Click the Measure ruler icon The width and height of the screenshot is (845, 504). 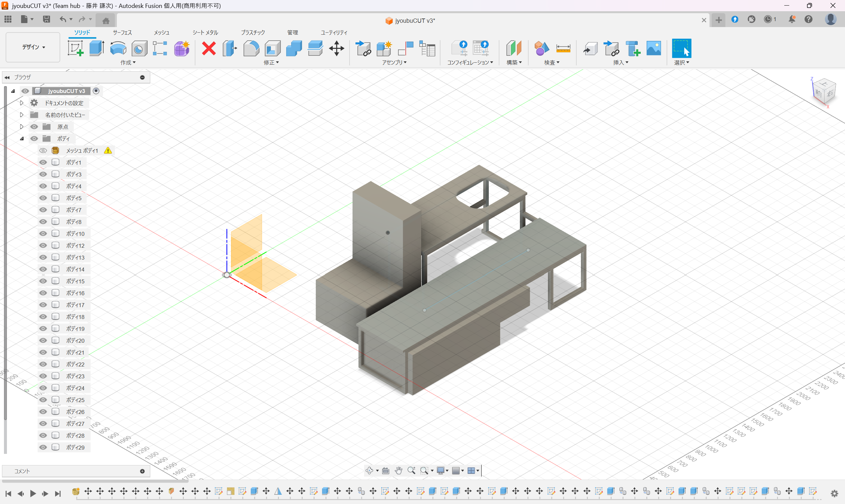(x=563, y=48)
